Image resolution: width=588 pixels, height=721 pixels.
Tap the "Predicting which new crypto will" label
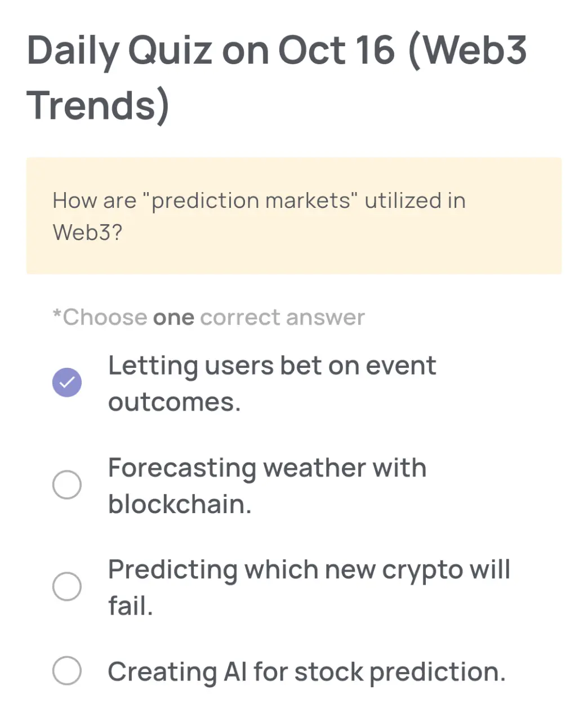tap(309, 570)
